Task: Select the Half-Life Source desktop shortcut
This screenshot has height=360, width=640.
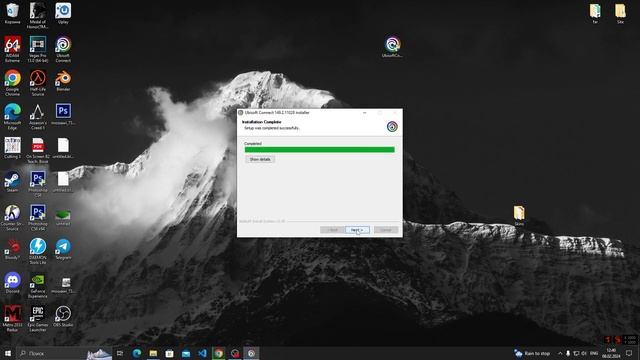Action: click(38, 83)
